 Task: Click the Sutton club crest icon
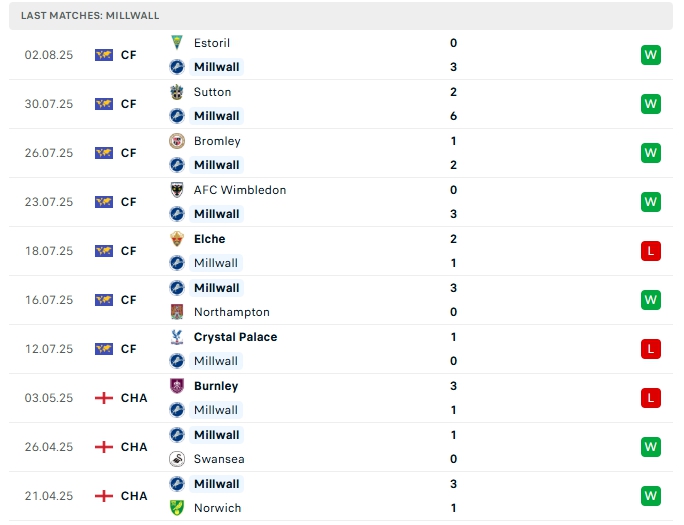[177, 92]
